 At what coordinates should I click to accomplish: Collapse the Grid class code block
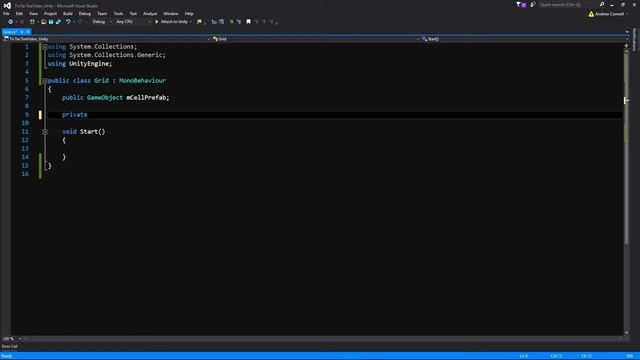(45, 81)
